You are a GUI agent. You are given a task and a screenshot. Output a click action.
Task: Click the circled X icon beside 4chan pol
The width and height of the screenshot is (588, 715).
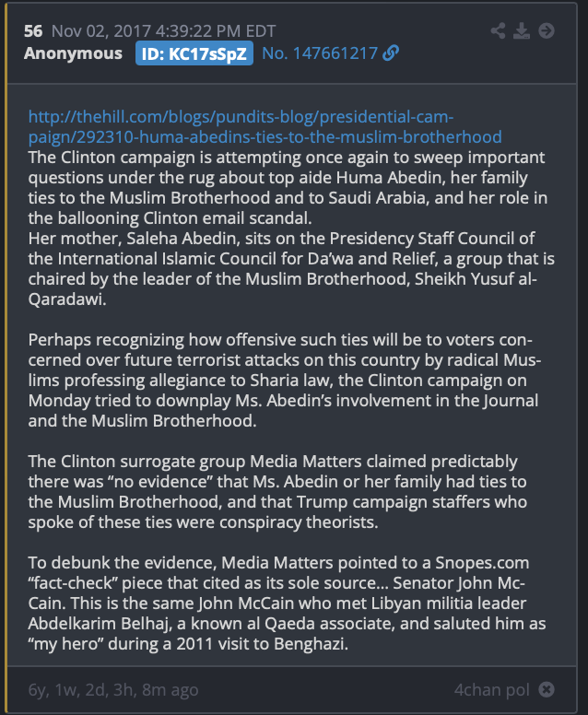[547, 689]
